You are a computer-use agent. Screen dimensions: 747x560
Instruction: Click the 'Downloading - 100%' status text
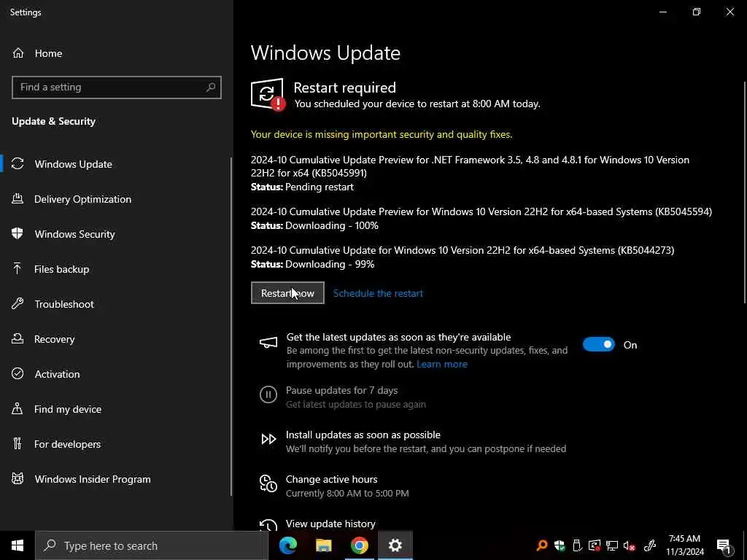pos(332,226)
